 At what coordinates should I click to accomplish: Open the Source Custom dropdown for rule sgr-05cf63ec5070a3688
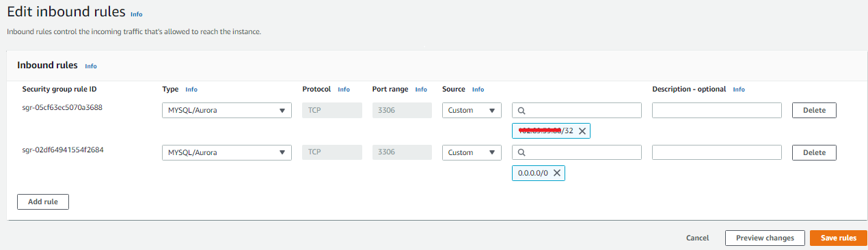(x=472, y=111)
